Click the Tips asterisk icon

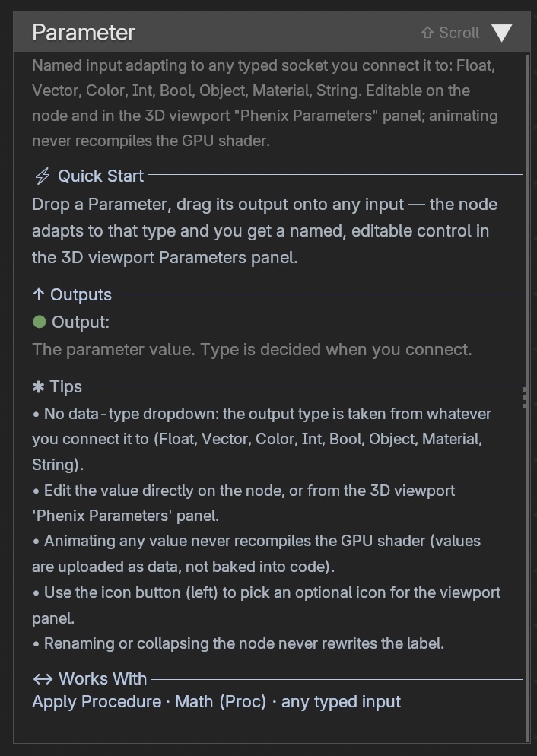38,386
